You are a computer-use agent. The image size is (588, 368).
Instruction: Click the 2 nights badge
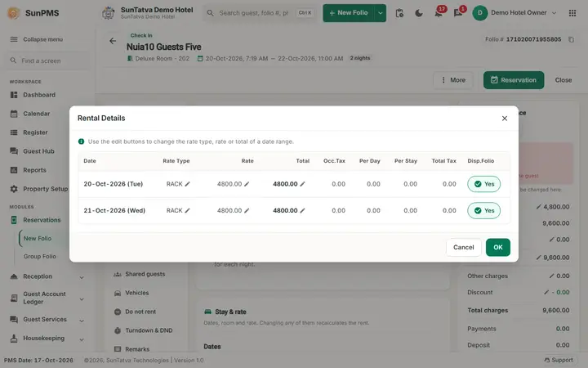point(360,58)
